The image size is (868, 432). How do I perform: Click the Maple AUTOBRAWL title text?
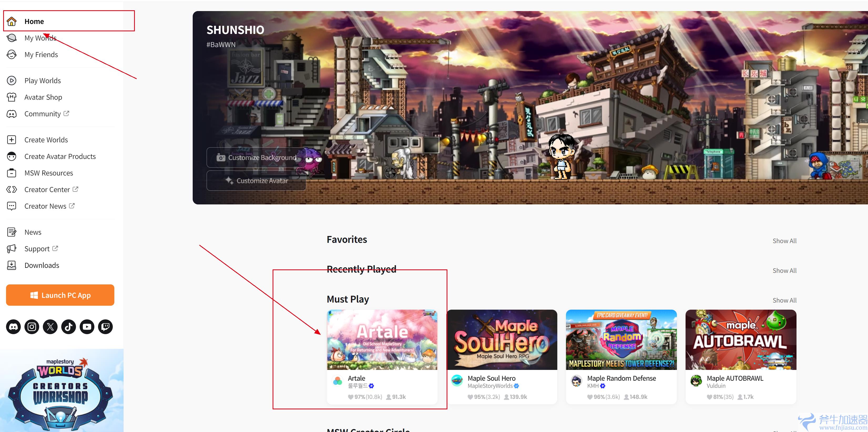735,378
